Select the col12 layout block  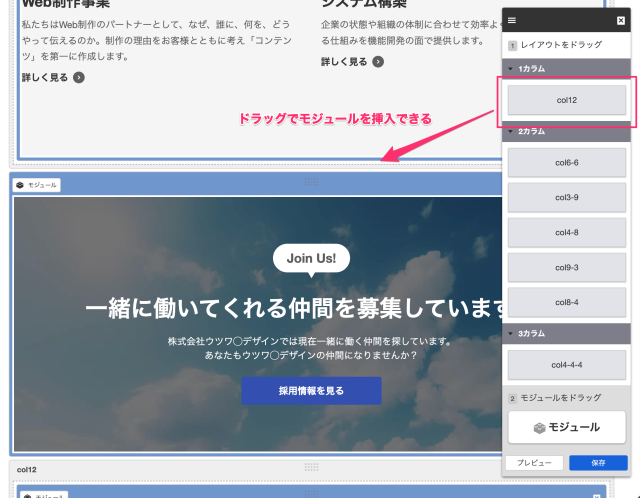566,100
